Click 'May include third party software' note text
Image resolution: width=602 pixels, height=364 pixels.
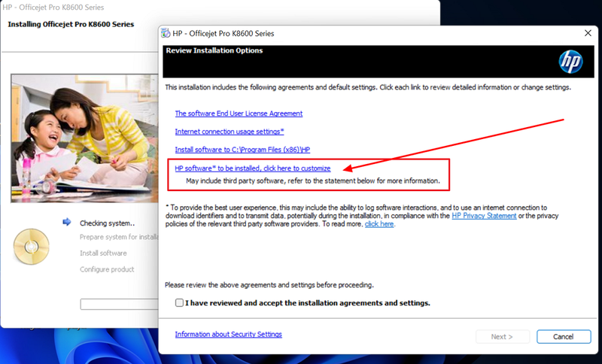tap(313, 180)
